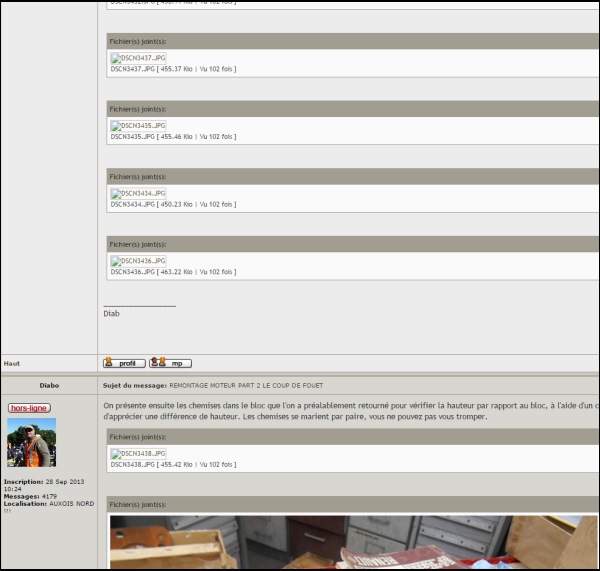Viewport: 600px width, 571px height.
Task: Open the broken image DSCN3438.JPG
Action: pos(138,454)
